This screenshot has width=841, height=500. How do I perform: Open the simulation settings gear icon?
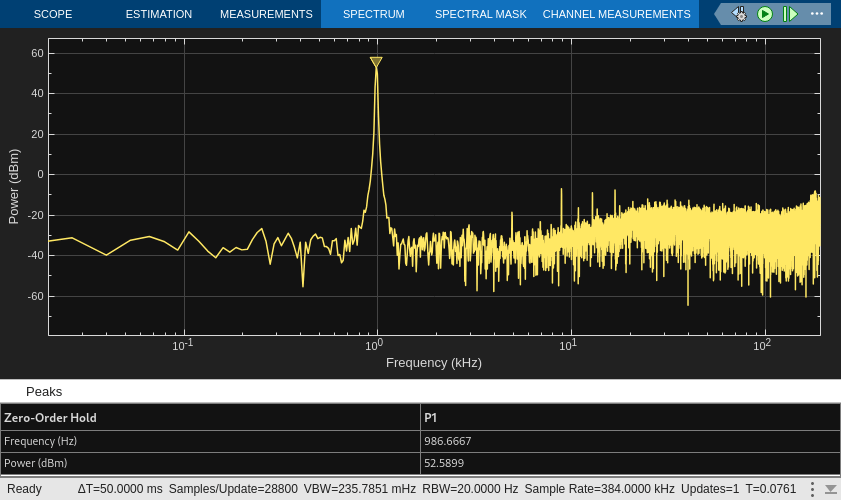point(739,14)
